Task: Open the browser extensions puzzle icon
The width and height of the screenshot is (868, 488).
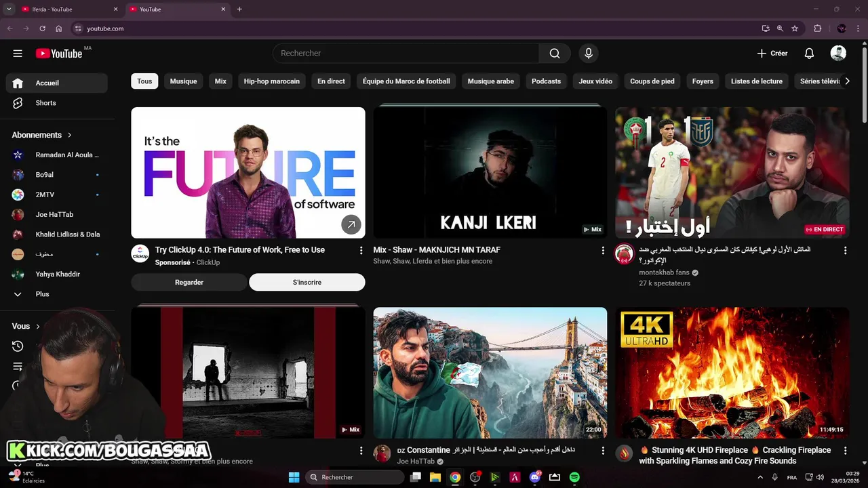Action: click(817, 28)
